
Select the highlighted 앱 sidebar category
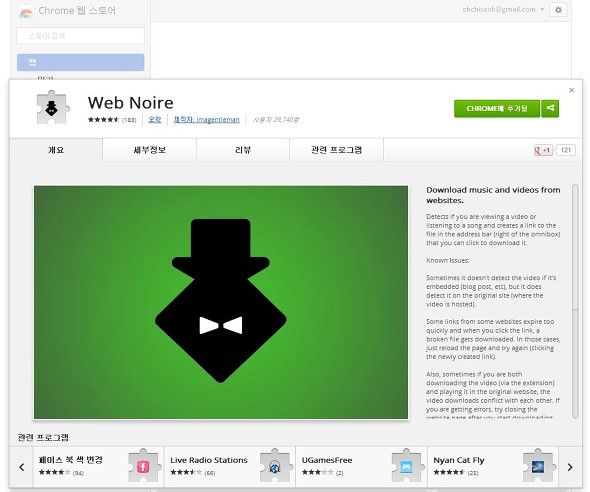pos(81,62)
